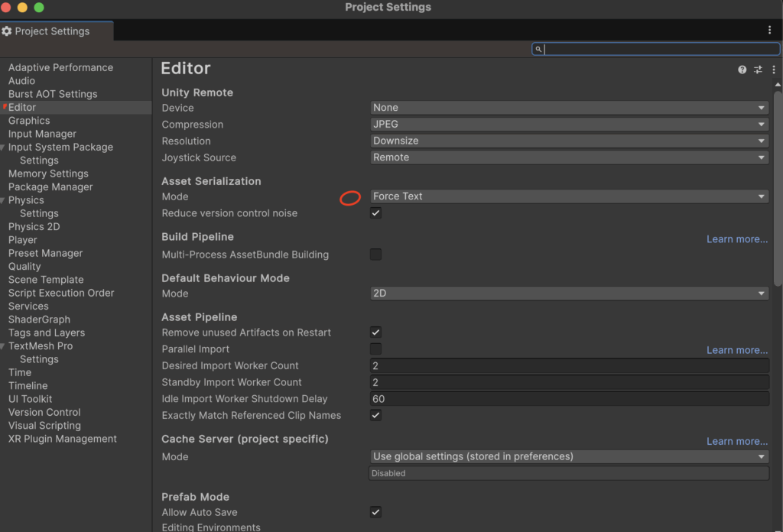This screenshot has width=783, height=532.
Task: Click Cache Server Learn more link
Action: pos(737,441)
